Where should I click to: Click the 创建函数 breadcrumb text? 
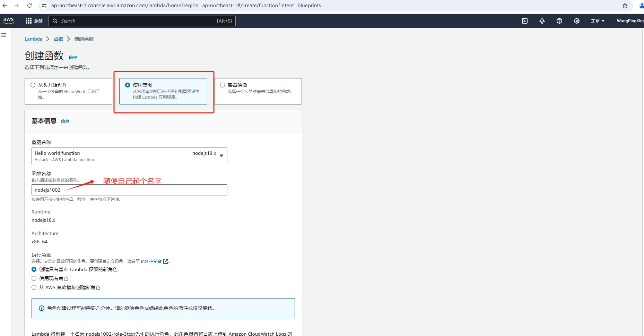pos(84,39)
